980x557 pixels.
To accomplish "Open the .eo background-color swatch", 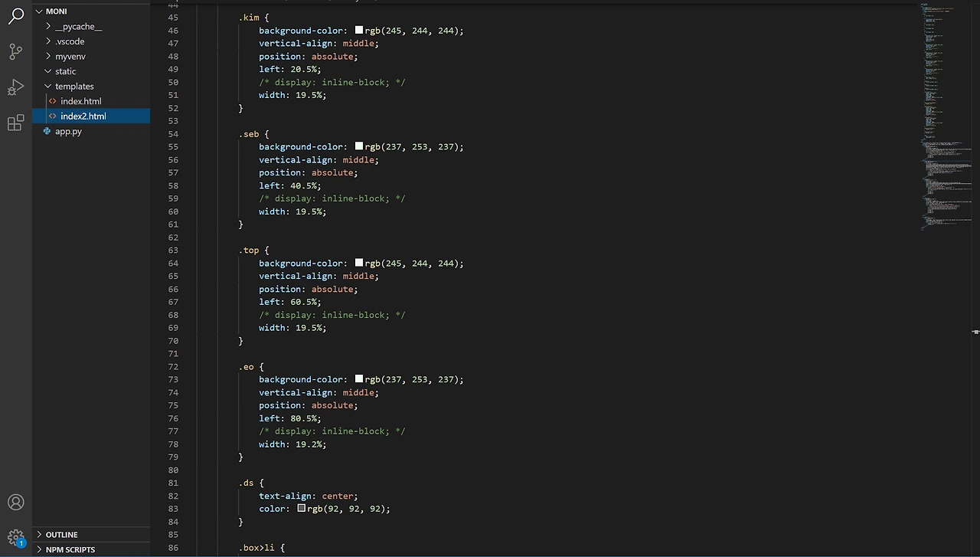I will pyautogui.click(x=359, y=378).
